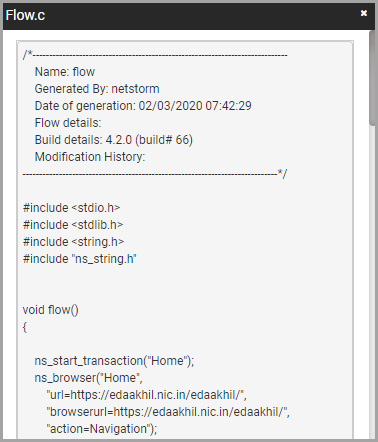The image size is (378, 442).
Task: Click the "action=Navigation" line
Action: tap(102, 429)
